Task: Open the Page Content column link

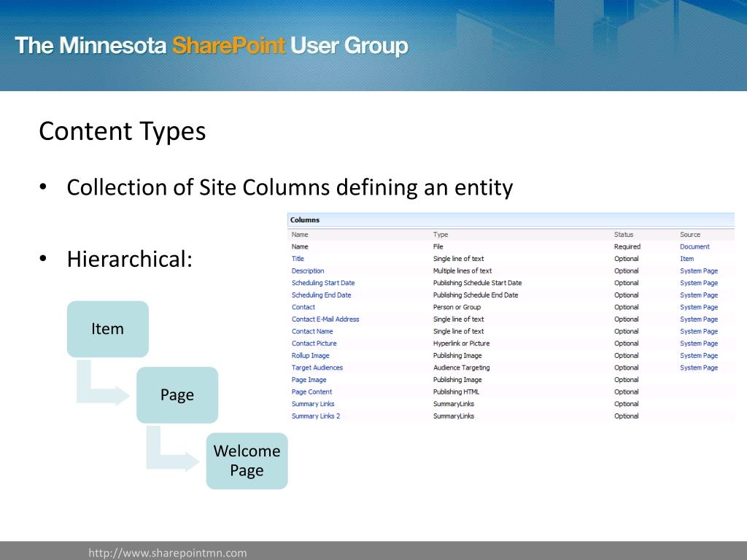Action: [311, 392]
